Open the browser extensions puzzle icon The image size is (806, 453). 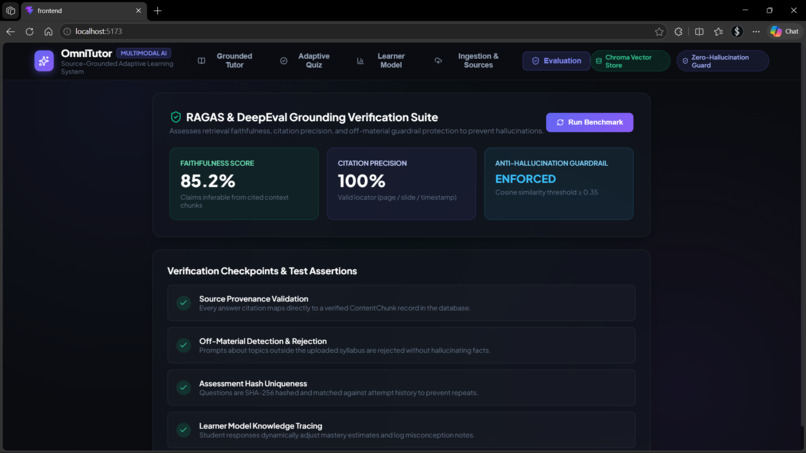(679, 31)
